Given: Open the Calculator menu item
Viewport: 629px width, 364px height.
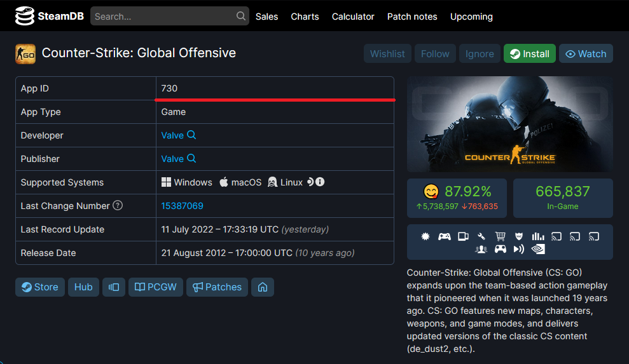Looking at the screenshot, I should tap(353, 17).
